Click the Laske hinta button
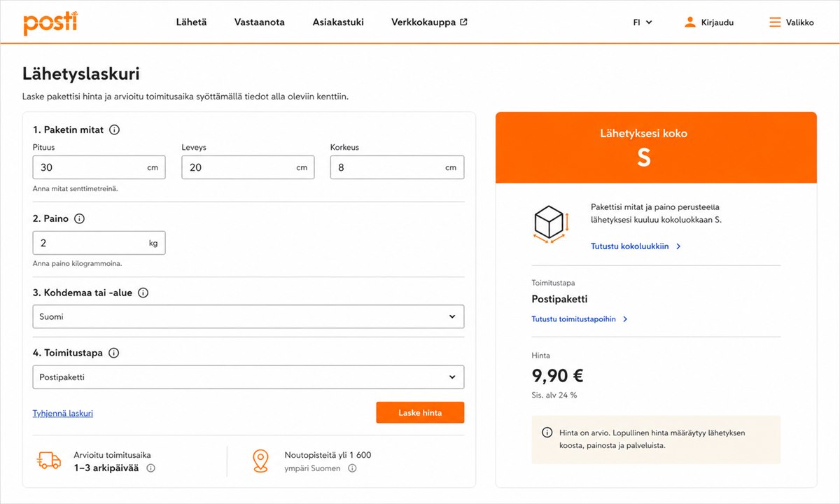Image resolution: width=840 pixels, height=504 pixels. 420,413
